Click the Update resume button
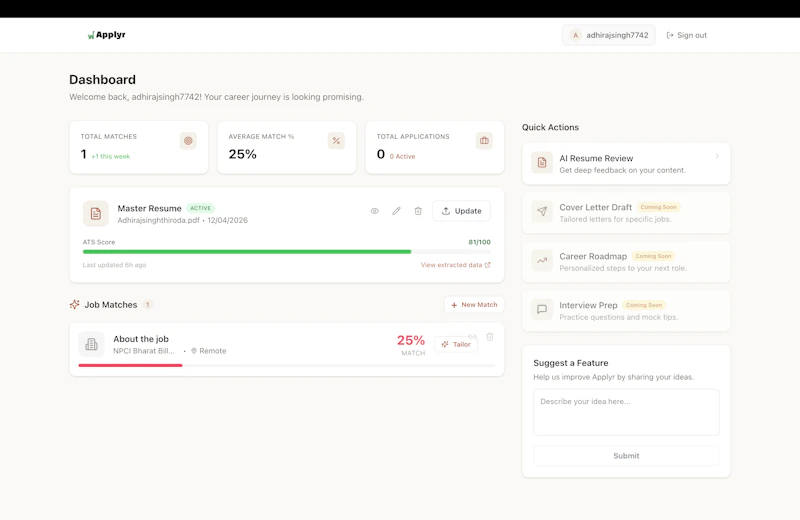 pyautogui.click(x=461, y=211)
